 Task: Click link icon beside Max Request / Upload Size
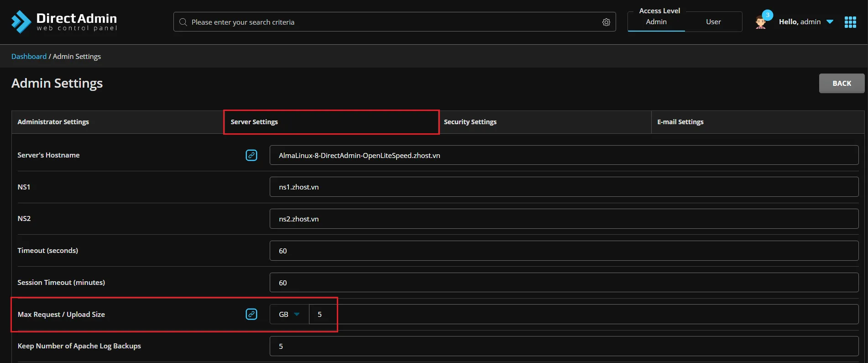click(x=251, y=314)
